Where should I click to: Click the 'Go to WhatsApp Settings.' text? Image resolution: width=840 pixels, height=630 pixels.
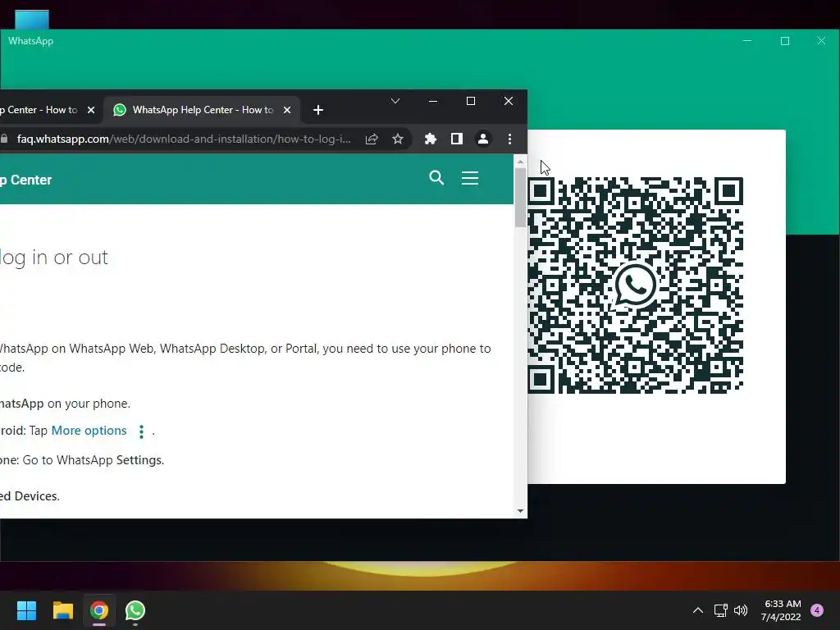pyautogui.click(x=94, y=460)
